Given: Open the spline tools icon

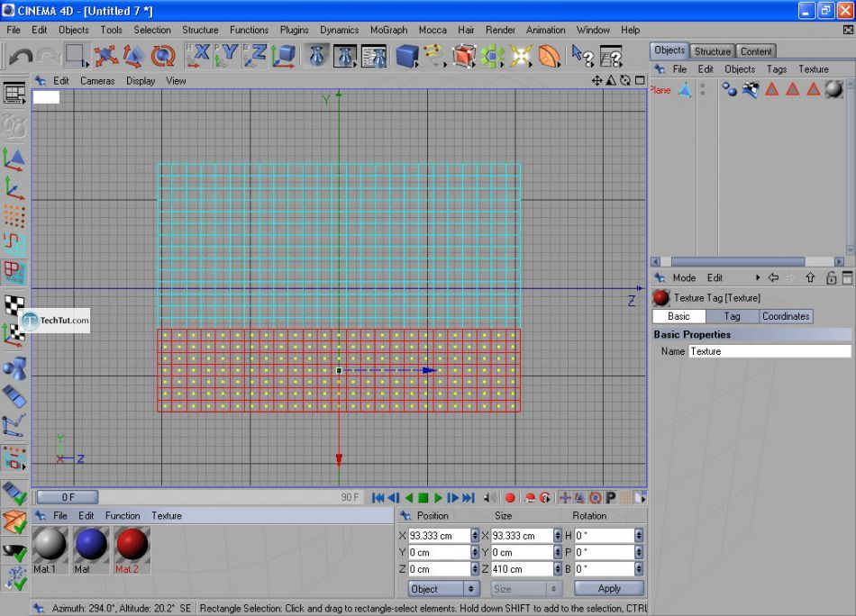Looking at the screenshot, I should tap(434, 56).
